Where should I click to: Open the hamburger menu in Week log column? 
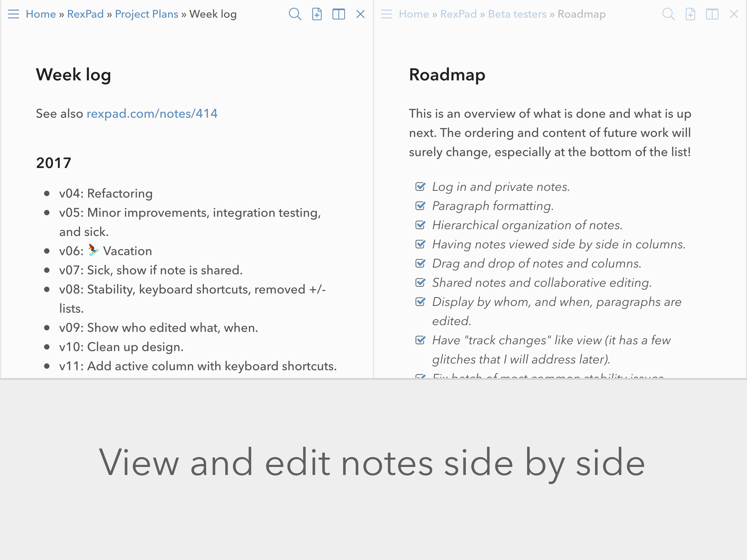13,14
